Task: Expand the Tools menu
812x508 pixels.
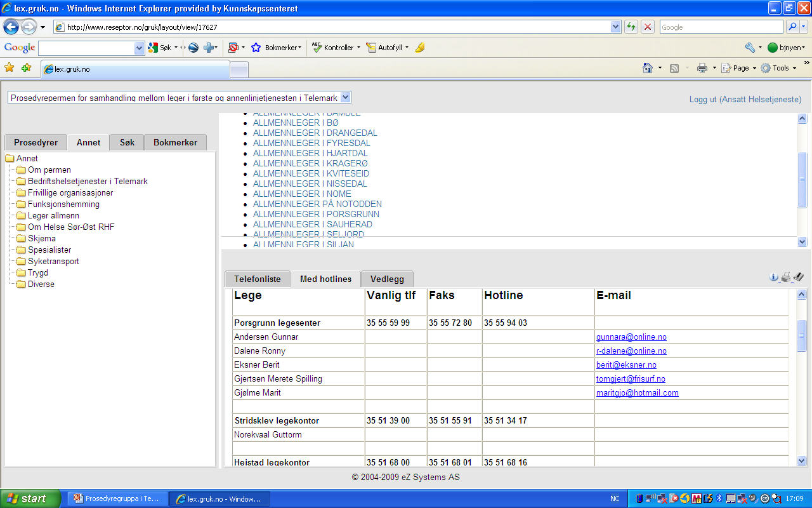Action: point(778,68)
